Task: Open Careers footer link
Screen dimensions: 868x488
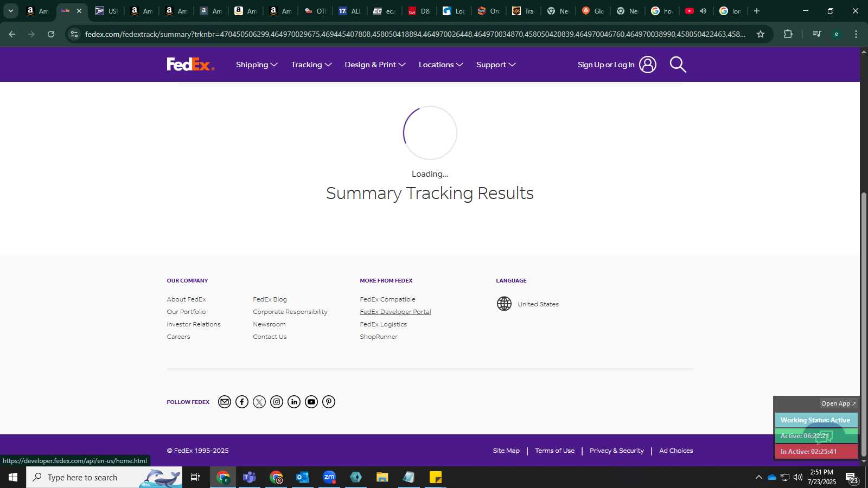Action: 178,337
